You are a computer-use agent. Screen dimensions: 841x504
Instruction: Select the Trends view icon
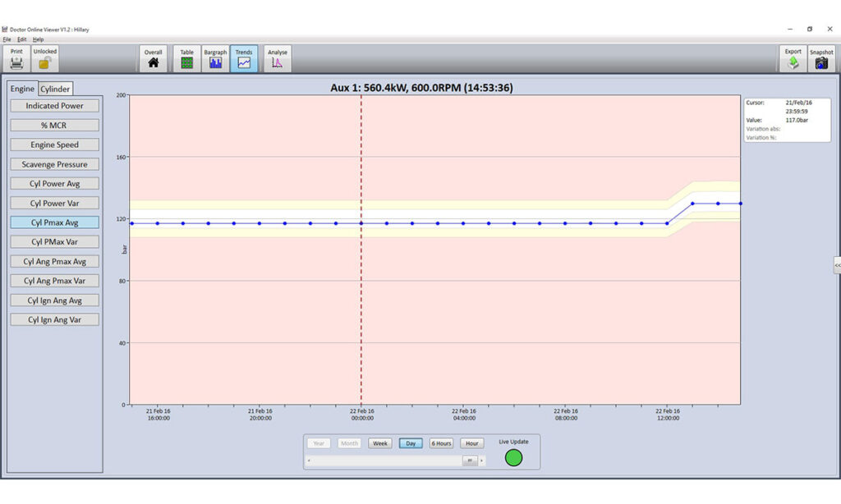(x=243, y=57)
